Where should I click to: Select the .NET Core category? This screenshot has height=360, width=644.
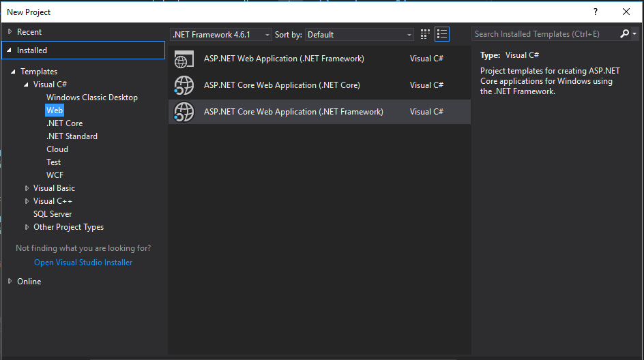pos(65,123)
